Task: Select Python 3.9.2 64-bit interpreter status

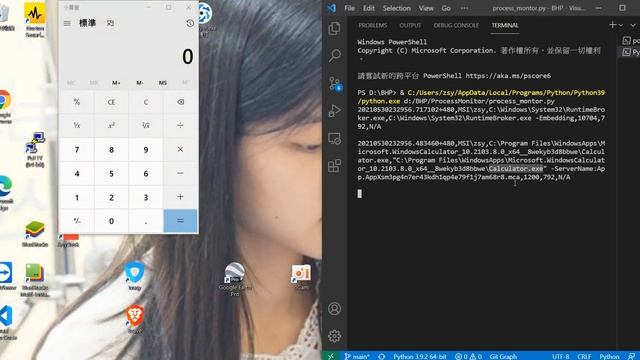Action: [420, 356]
